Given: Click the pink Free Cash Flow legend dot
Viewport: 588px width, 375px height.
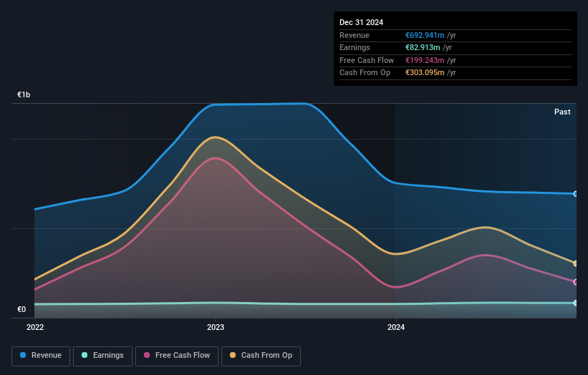Looking at the screenshot, I should (147, 355).
